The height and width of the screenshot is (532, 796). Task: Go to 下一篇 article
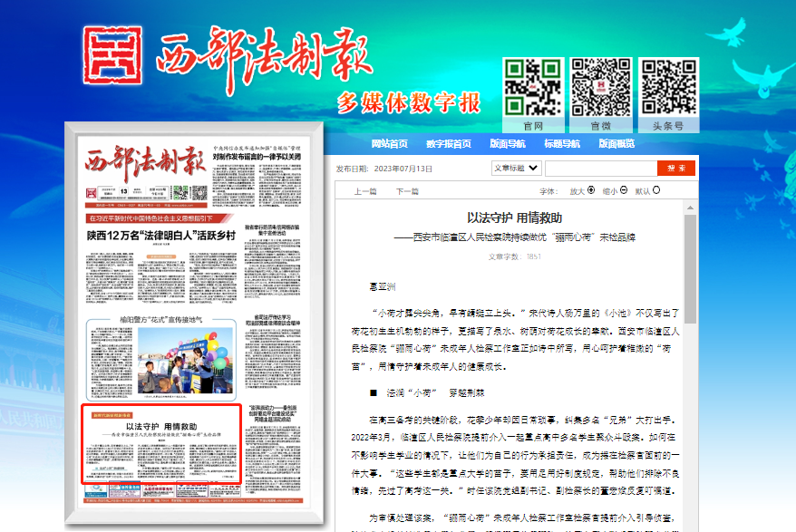[x=407, y=191]
